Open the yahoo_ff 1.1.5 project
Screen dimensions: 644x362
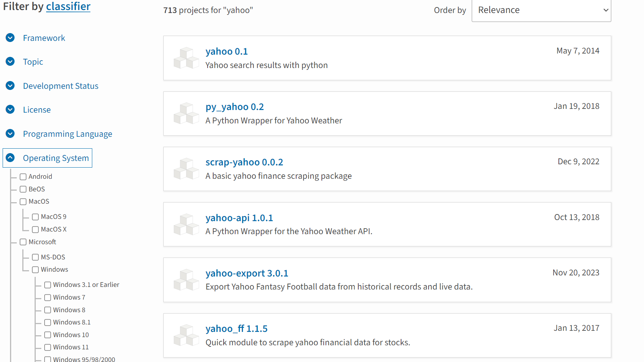tap(237, 329)
